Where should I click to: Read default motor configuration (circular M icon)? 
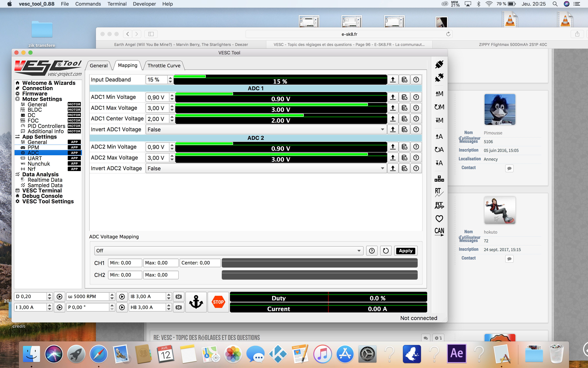(439, 107)
